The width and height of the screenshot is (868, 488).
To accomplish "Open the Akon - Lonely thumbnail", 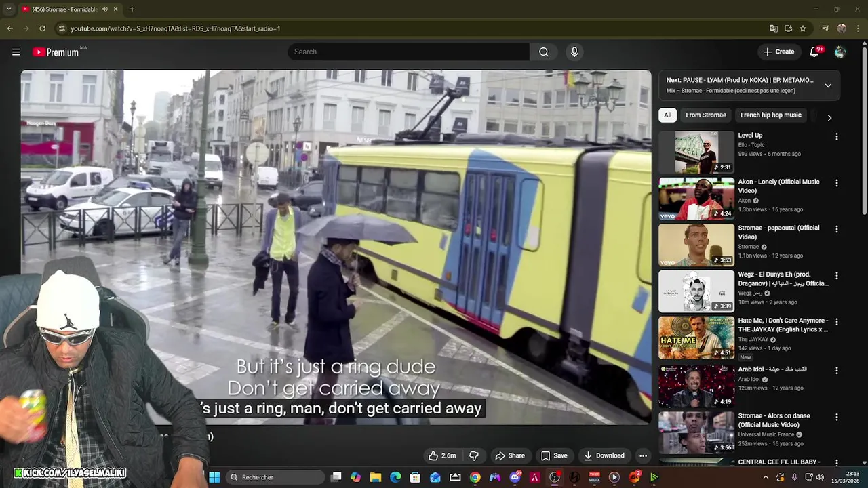I will pyautogui.click(x=696, y=199).
